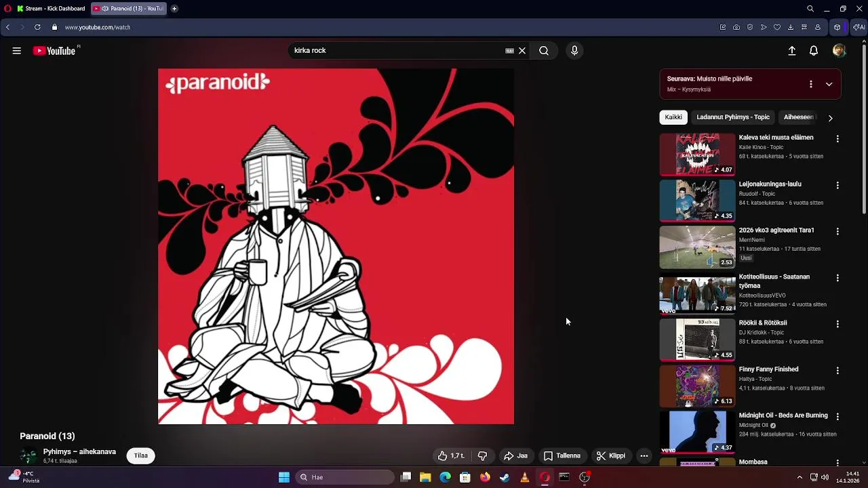Open Finny Fanny Finished video title

point(768,369)
